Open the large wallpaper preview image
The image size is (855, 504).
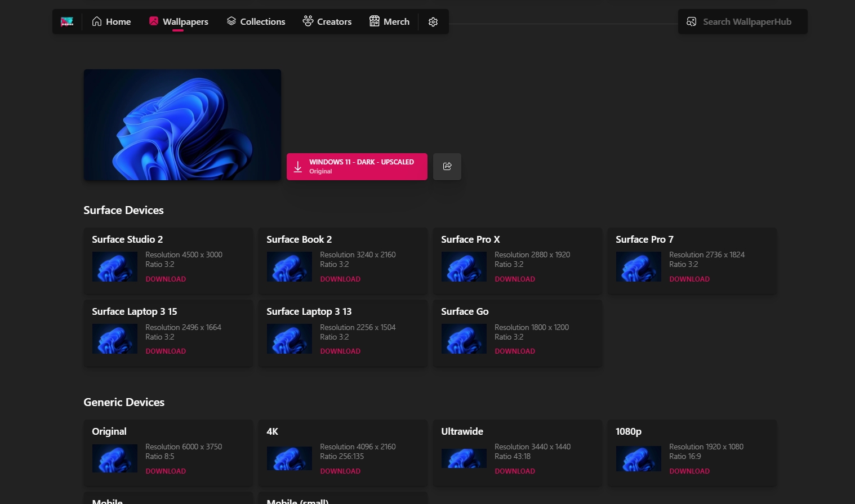[182, 125]
